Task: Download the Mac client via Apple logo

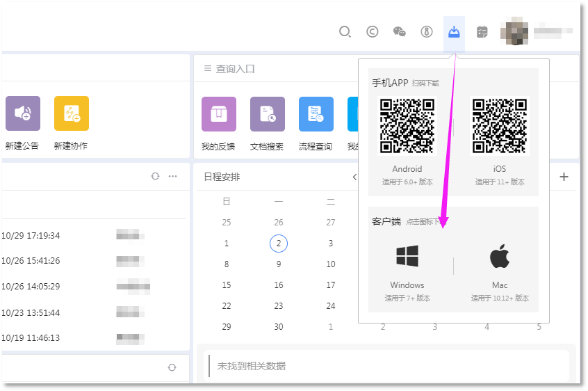Action: tap(500, 256)
